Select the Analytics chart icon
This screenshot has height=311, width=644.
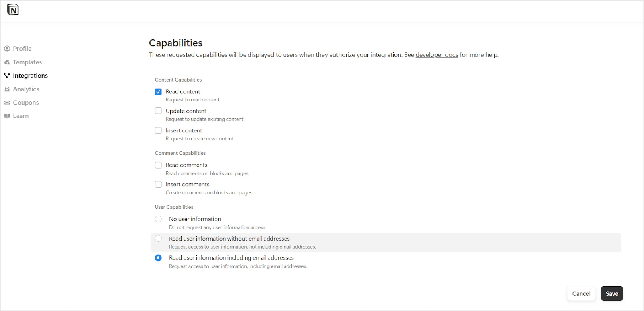pos(7,89)
